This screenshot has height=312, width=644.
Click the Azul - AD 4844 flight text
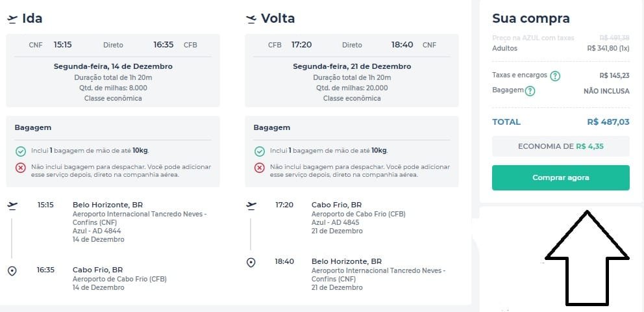click(x=97, y=231)
